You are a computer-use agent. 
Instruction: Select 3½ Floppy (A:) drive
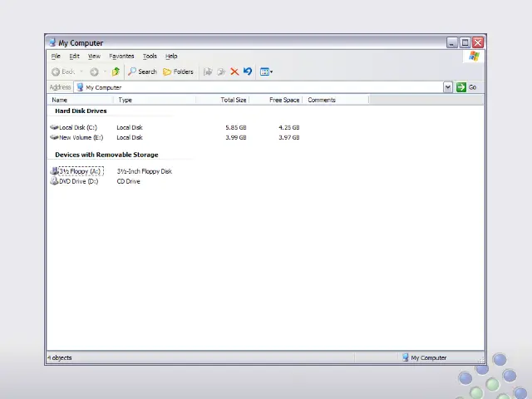tap(81, 171)
